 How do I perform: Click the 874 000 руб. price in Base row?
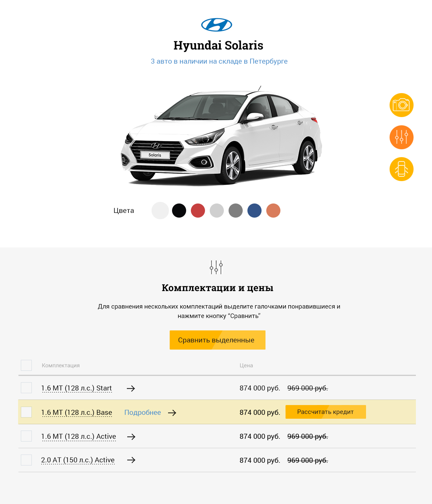pyautogui.click(x=260, y=412)
